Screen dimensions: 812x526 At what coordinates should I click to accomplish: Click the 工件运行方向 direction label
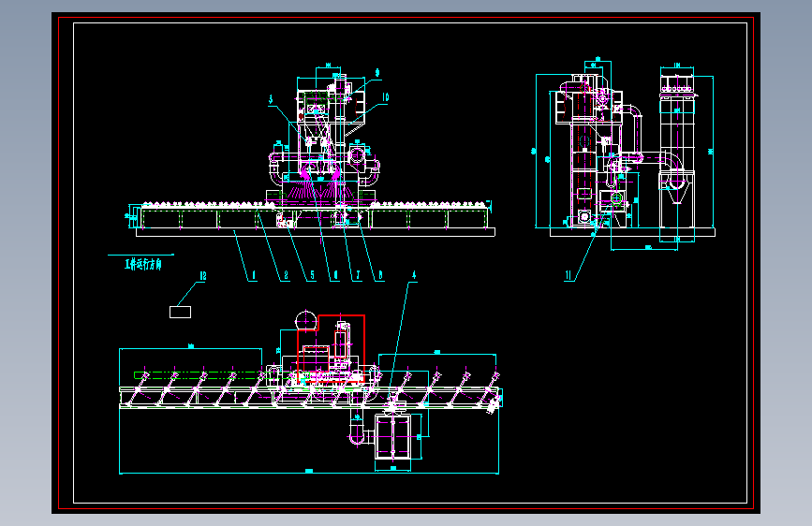[x=143, y=265]
